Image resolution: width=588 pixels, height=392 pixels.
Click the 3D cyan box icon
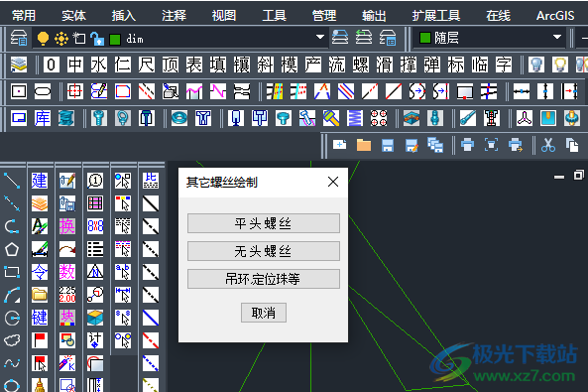pos(95,318)
